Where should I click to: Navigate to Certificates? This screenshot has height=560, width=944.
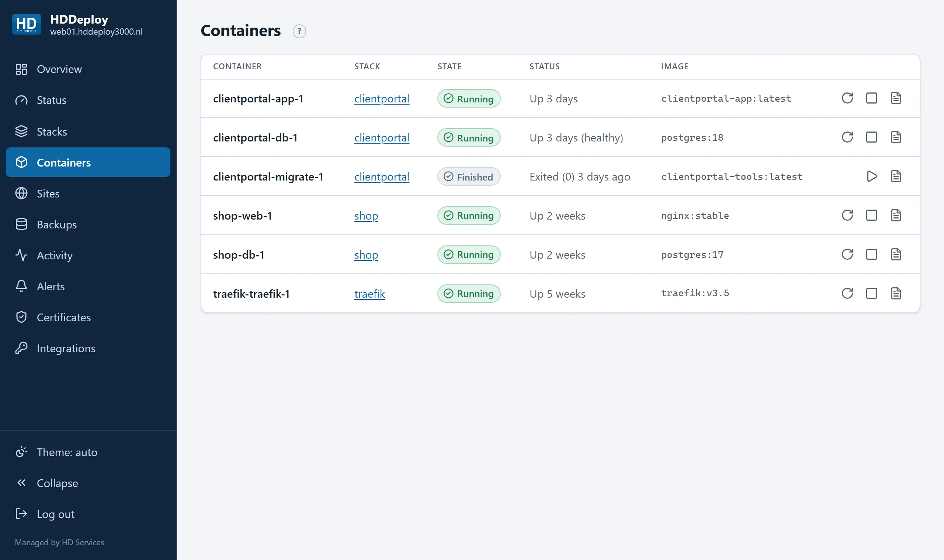pyautogui.click(x=88, y=317)
